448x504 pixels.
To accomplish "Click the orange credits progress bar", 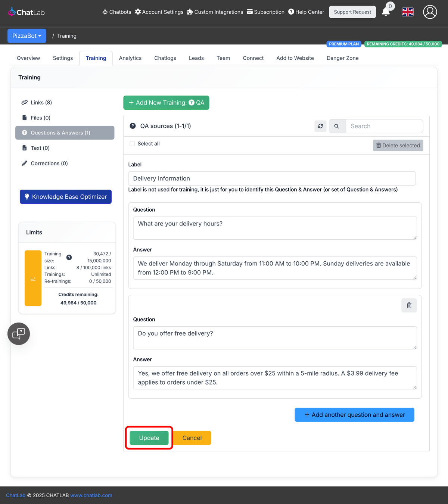I will [33, 278].
